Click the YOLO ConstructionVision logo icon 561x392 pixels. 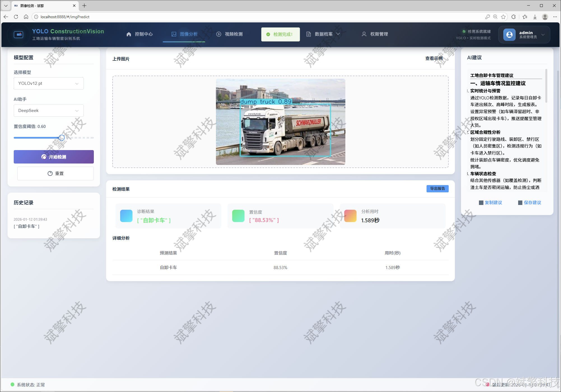pos(18,35)
